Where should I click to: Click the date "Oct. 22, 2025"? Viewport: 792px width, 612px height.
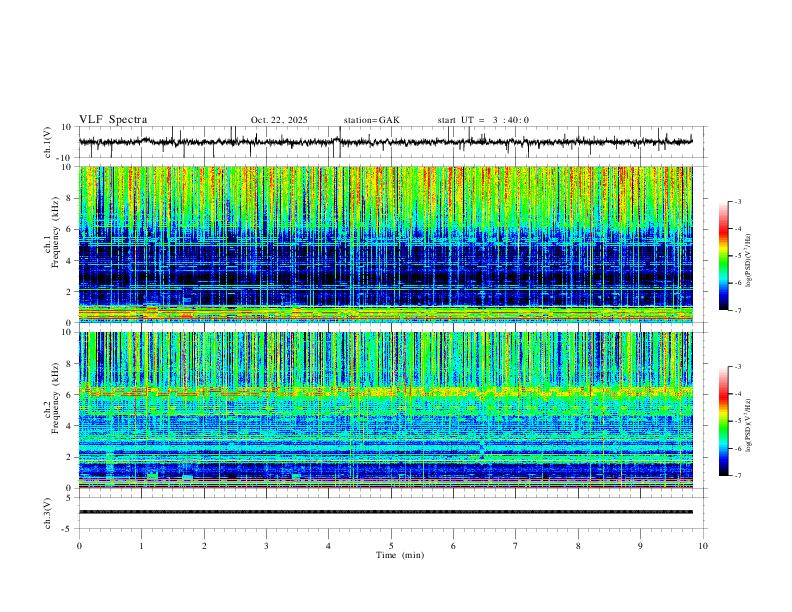[279, 120]
